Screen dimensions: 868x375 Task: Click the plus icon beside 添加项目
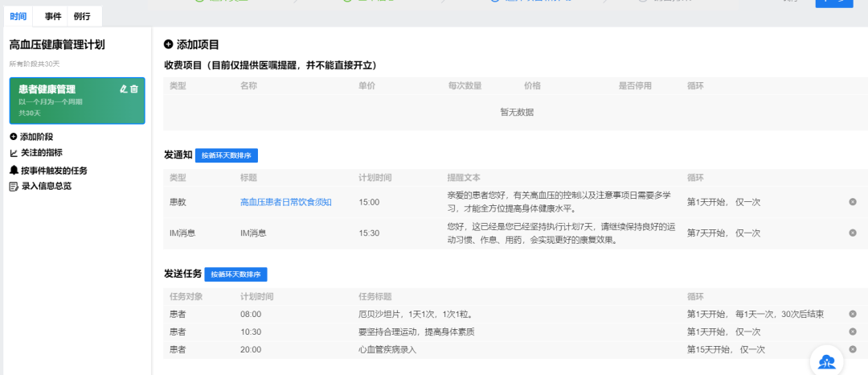168,45
